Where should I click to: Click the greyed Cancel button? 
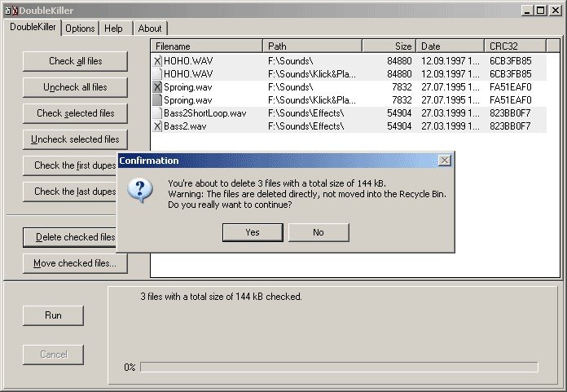click(x=53, y=355)
